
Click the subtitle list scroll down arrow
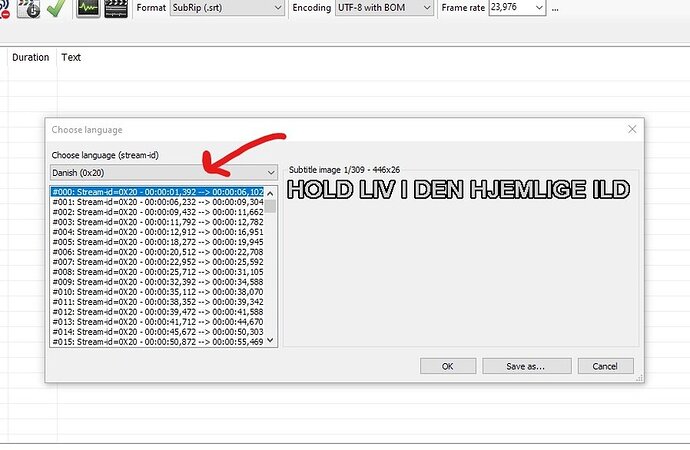coord(270,340)
